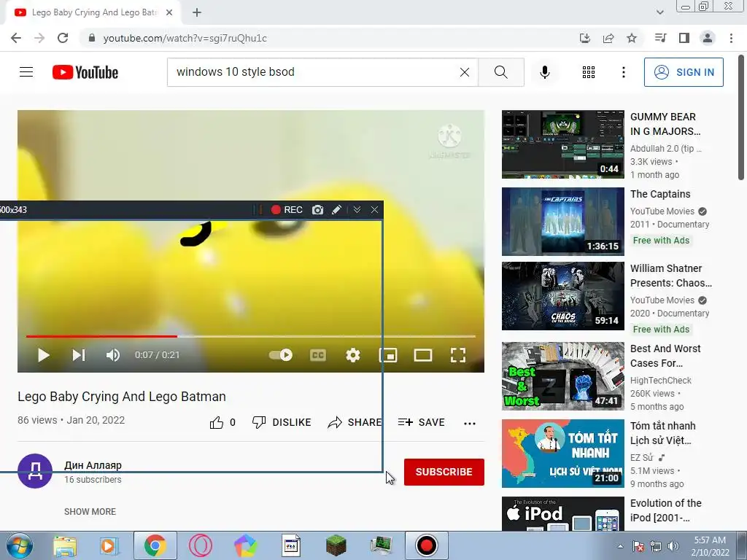Image resolution: width=747 pixels, height=560 pixels.
Task: Open Windows Explorer from taskbar
Action: coord(65,545)
